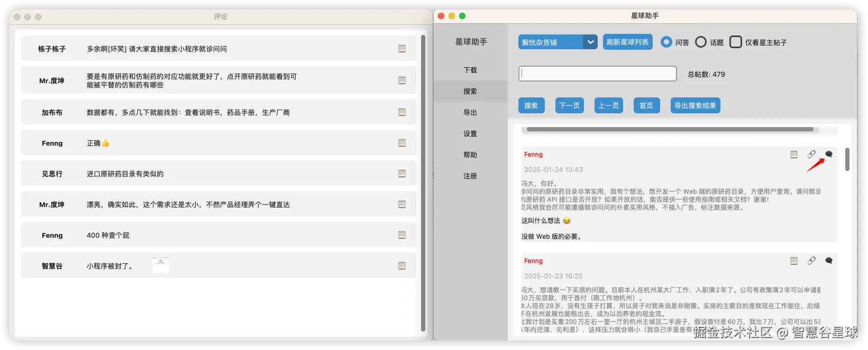Viewport: 868px width, 350px height.
Task: Open 导出 in the sidebar
Action: 470,112
